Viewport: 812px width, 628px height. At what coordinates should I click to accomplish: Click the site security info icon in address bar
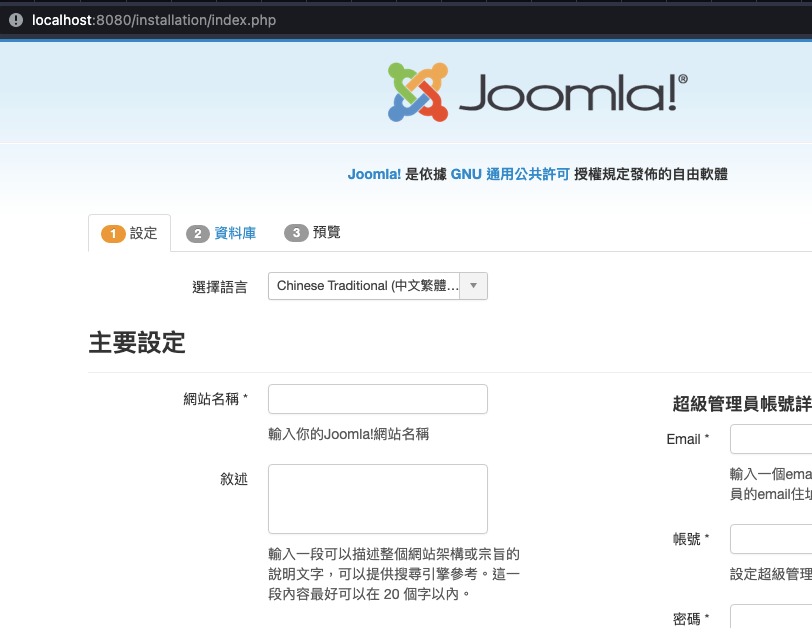tap(16, 20)
